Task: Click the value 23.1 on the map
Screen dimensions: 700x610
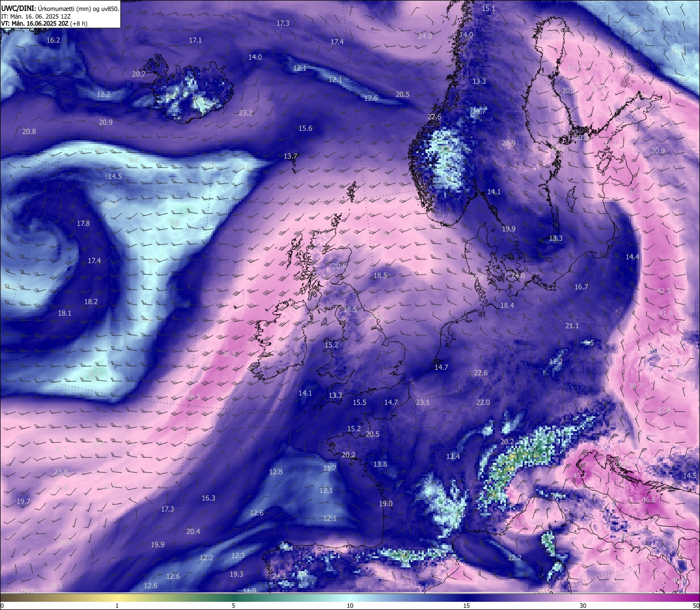Action: (423, 403)
